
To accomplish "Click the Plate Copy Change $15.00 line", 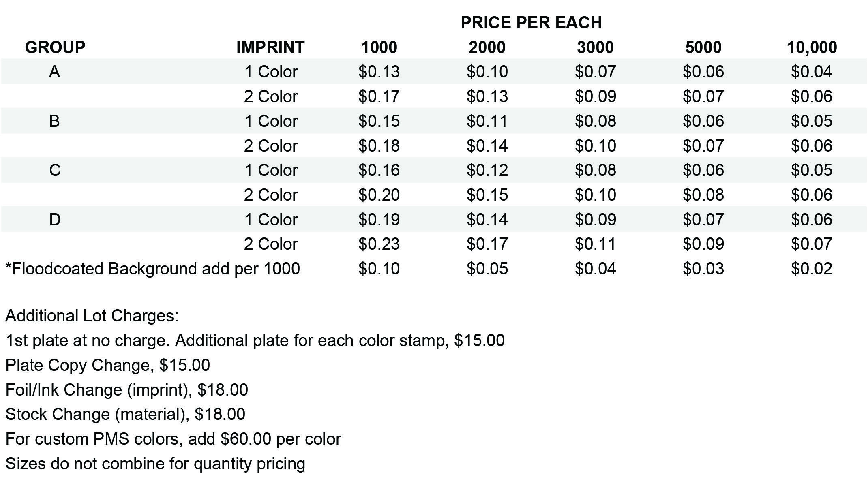I will coord(108,365).
